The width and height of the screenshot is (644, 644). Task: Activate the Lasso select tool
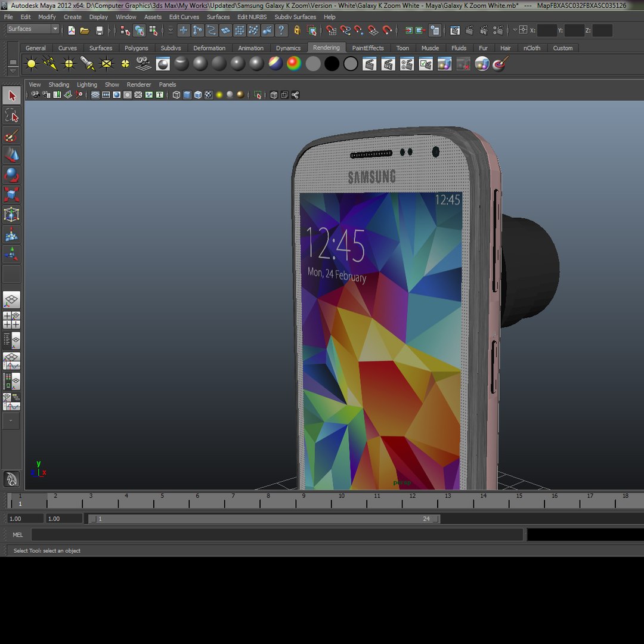[11, 116]
